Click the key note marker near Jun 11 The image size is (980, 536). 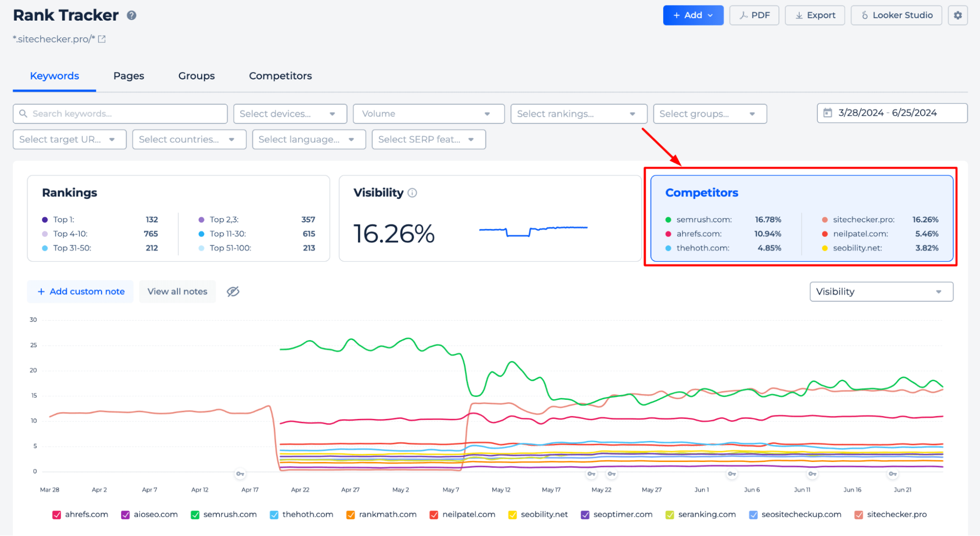pos(812,474)
